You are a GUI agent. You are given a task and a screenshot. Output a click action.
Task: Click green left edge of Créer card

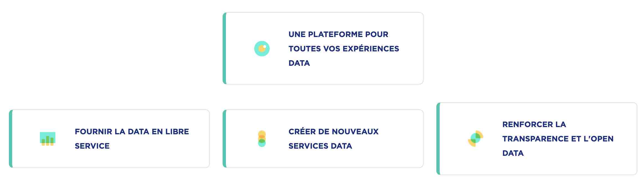(225, 139)
